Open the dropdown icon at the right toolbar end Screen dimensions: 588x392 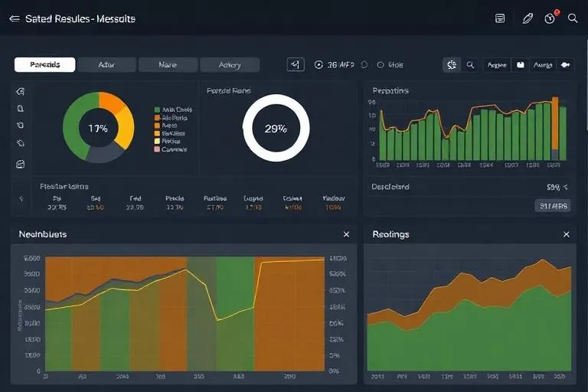click(x=566, y=65)
